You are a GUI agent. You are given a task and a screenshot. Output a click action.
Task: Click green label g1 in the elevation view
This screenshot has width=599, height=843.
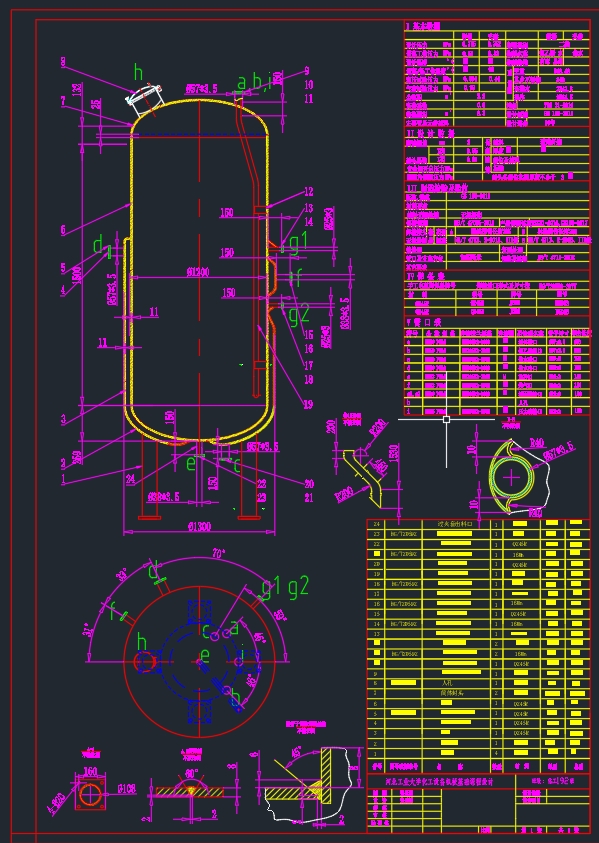point(299,242)
